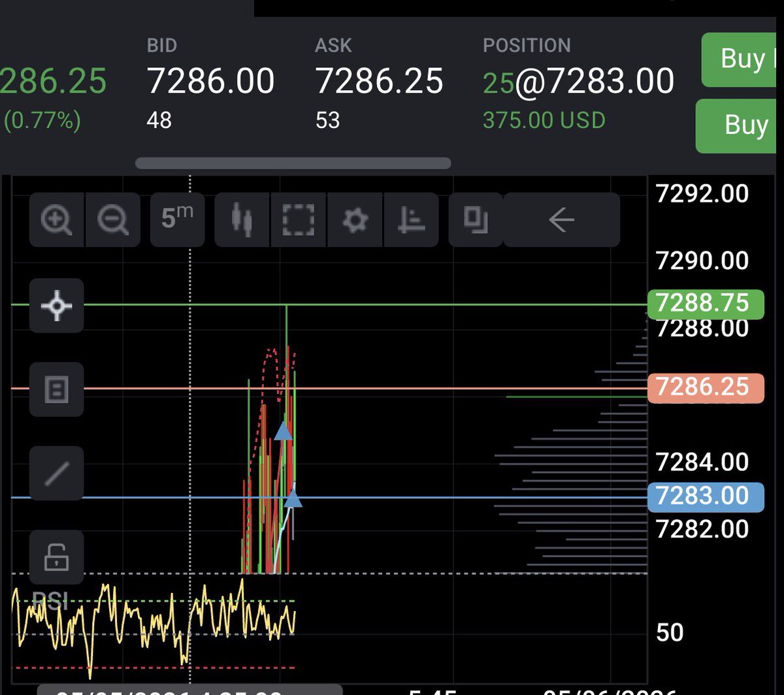This screenshot has height=695, width=784.
Task: Click the (0.77%) change percentage
Action: click(x=42, y=121)
